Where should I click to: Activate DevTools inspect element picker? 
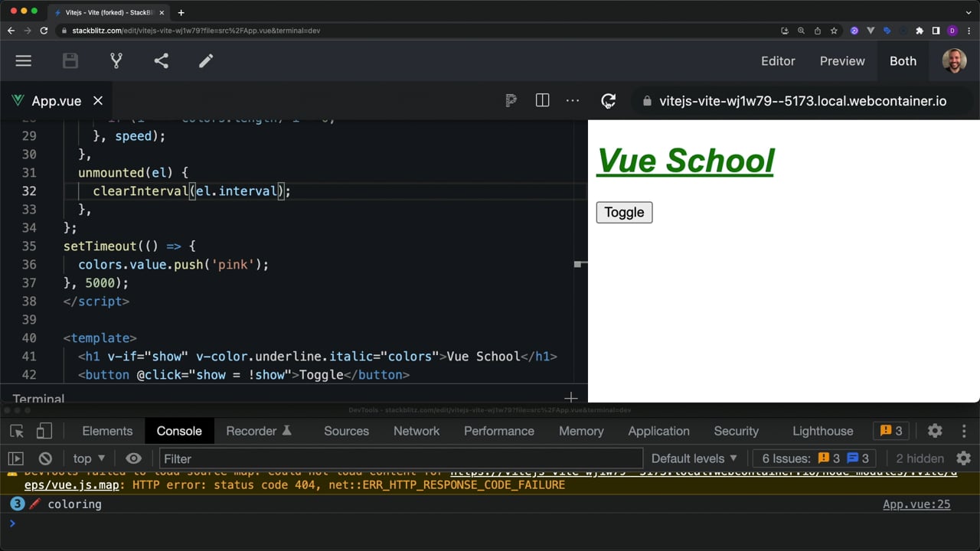[17, 431]
